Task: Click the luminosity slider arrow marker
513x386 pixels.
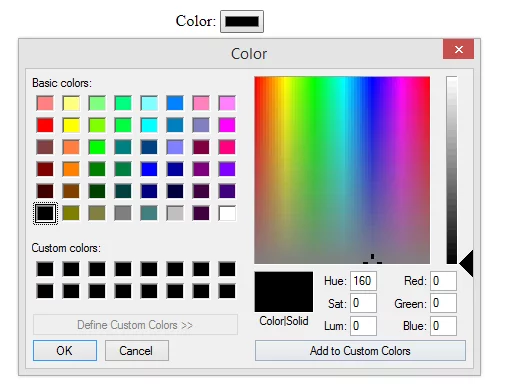Action: tap(467, 263)
